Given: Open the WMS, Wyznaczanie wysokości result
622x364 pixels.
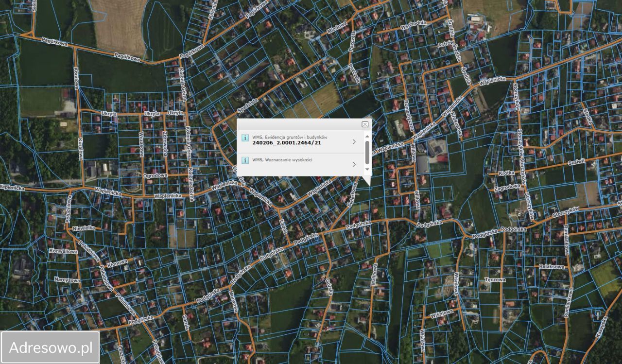Looking at the screenshot, I should 282,160.
